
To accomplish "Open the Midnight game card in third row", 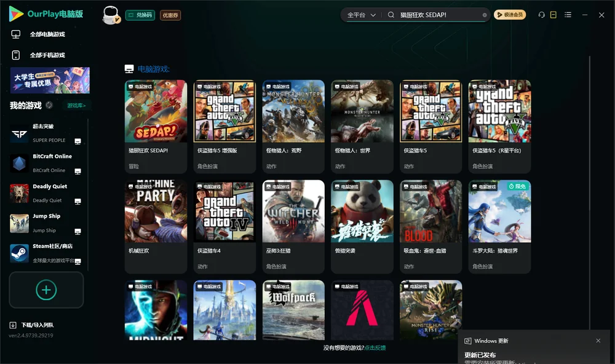I will click(156, 310).
